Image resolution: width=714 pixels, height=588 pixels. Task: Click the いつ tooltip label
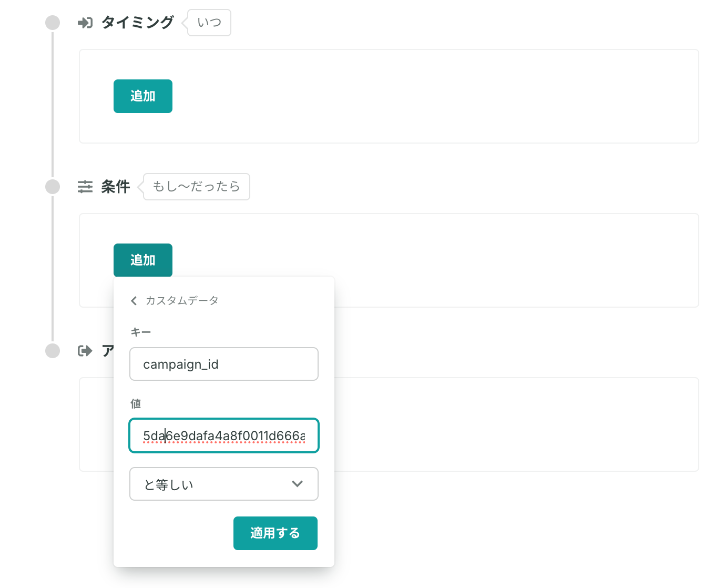pyautogui.click(x=209, y=23)
